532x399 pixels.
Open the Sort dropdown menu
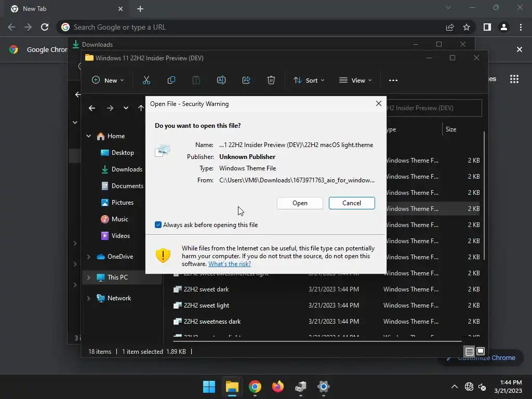point(309,80)
